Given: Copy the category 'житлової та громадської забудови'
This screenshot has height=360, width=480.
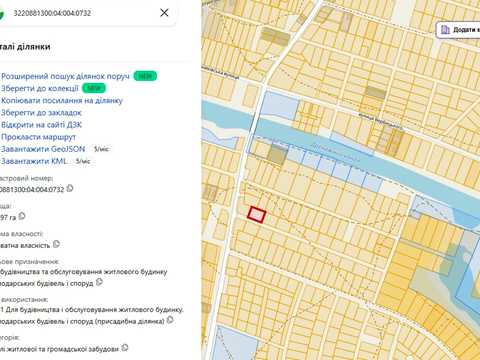Looking at the screenshot, I should tap(125, 348).
